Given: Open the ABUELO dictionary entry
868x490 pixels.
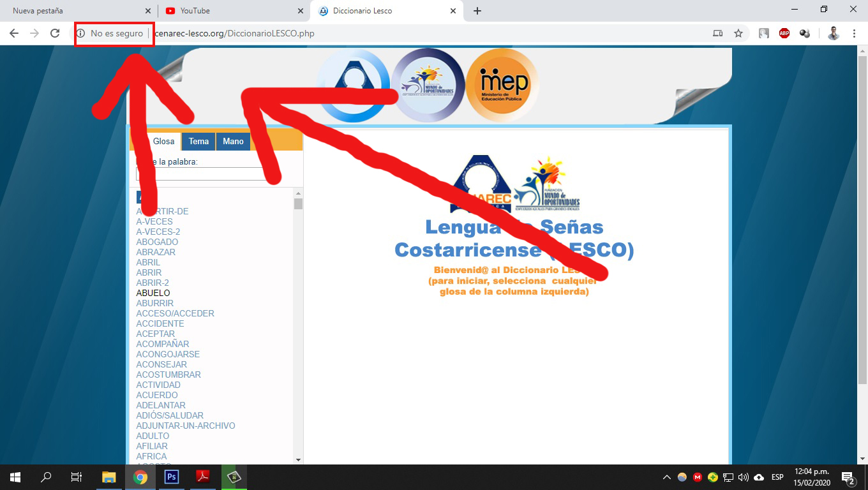Looking at the screenshot, I should click(153, 293).
